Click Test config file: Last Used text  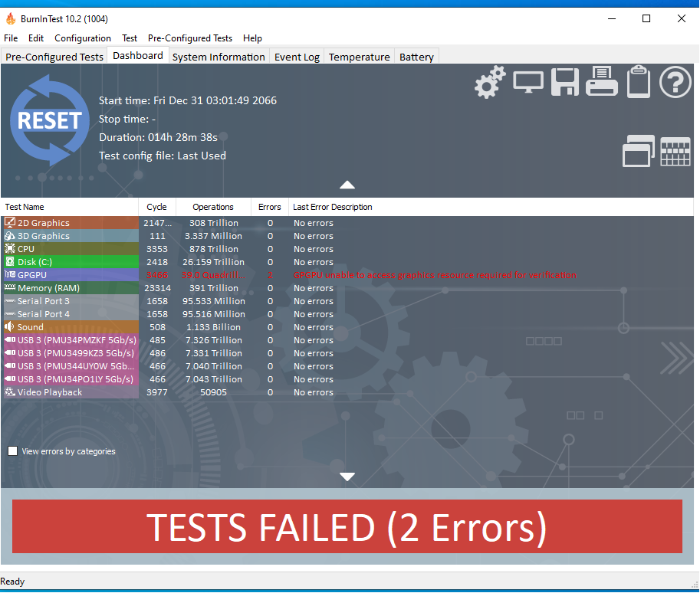(163, 156)
